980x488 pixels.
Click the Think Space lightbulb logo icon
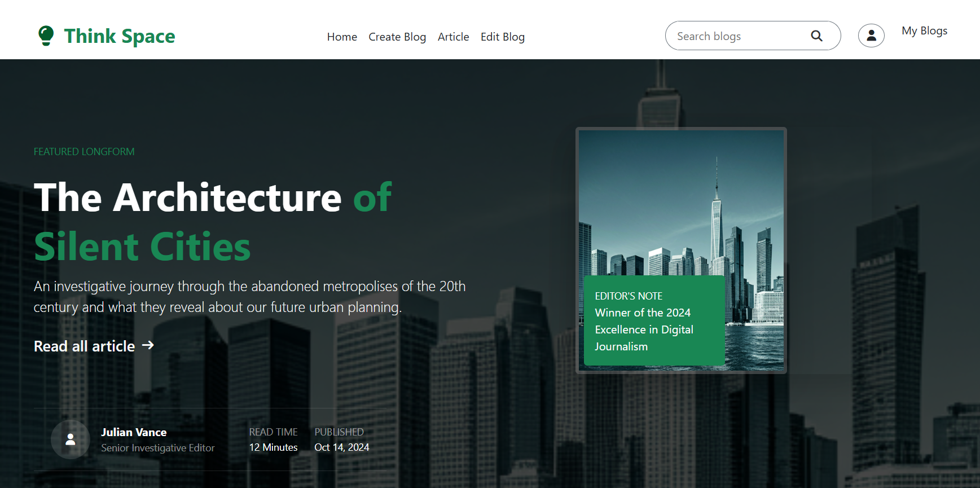click(x=46, y=36)
